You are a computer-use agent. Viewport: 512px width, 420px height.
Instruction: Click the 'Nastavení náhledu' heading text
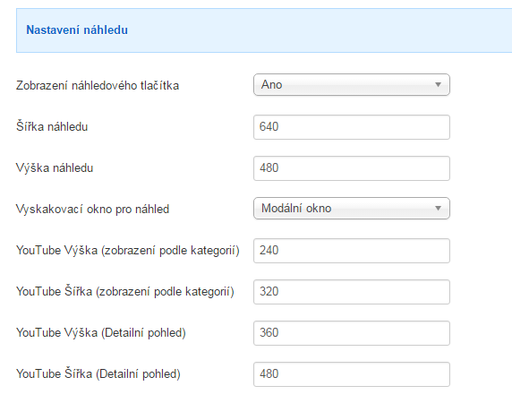pyautogui.click(x=77, y=30)
